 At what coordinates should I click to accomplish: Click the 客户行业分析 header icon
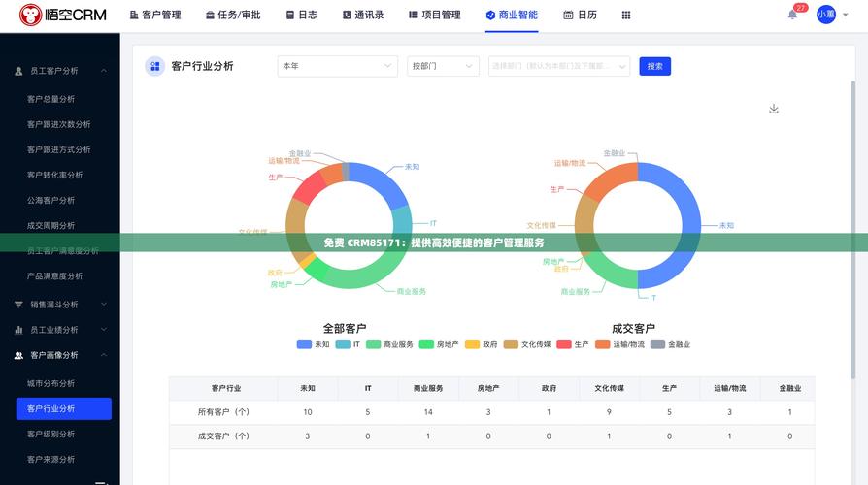[155, 66]
